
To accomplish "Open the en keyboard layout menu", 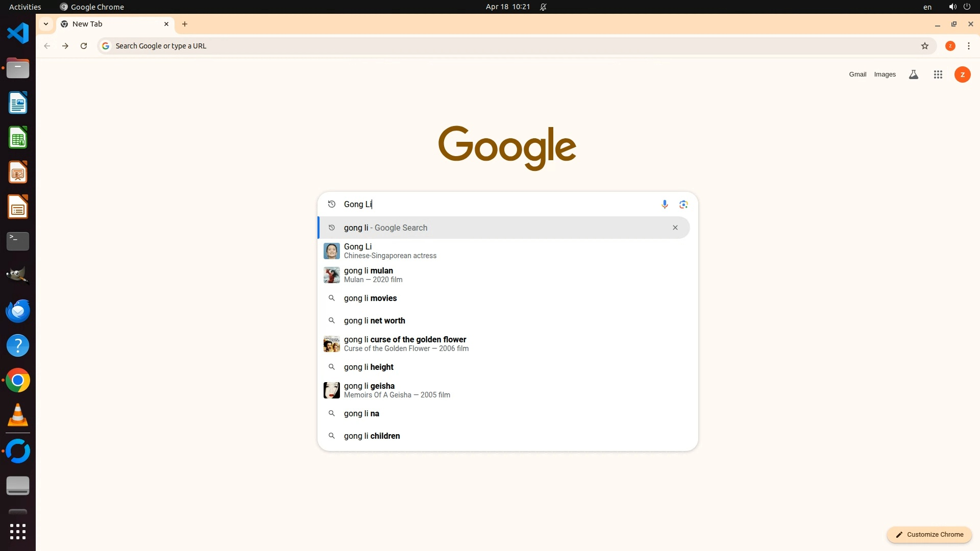I will [x=927, y=7].
